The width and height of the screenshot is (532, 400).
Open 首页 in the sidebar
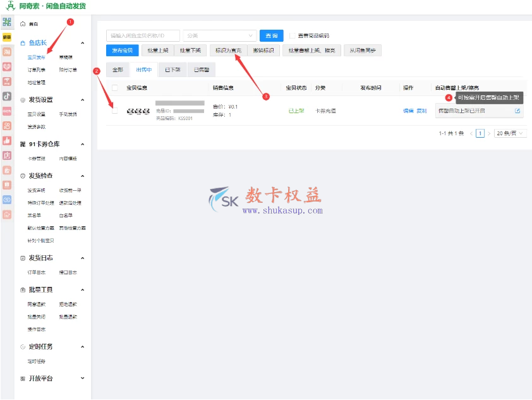33,24
